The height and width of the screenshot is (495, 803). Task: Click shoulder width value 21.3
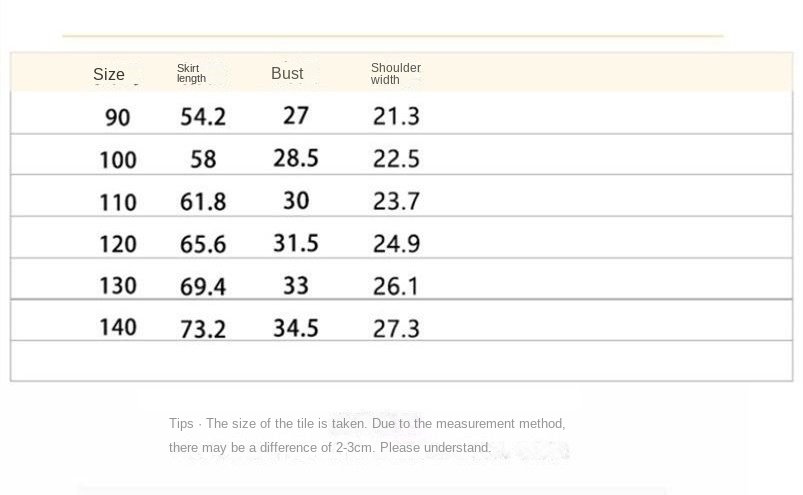coord(396,117)
